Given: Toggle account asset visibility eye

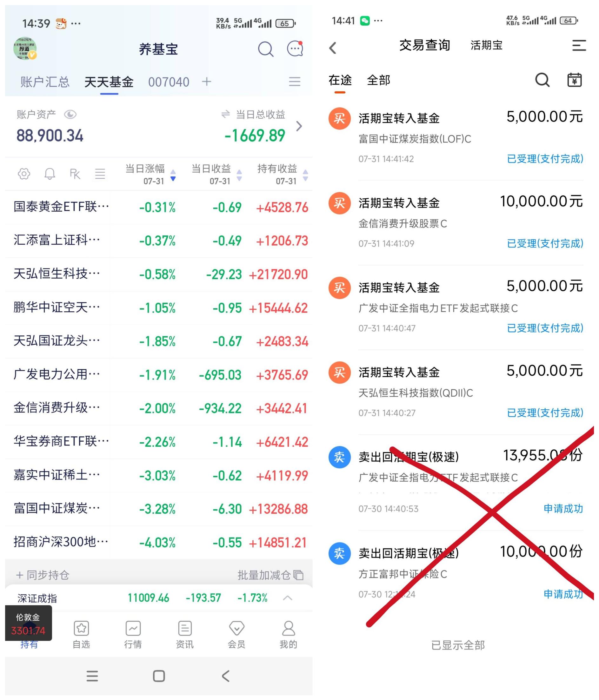Looking at the screenshot, I should [x=70, y=115].
